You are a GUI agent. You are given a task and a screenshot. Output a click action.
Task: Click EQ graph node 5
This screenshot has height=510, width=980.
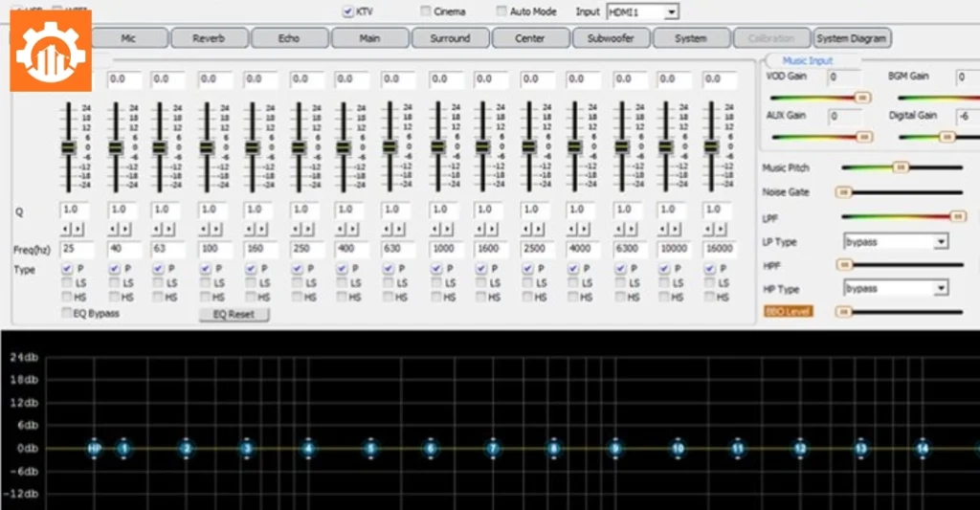coord(370,448)
